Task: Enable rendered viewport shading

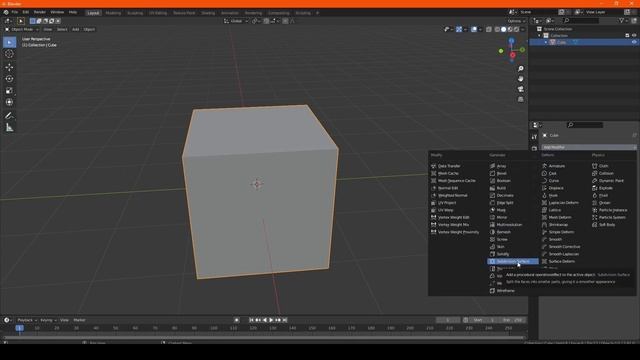Action: (x=516, y=29)
